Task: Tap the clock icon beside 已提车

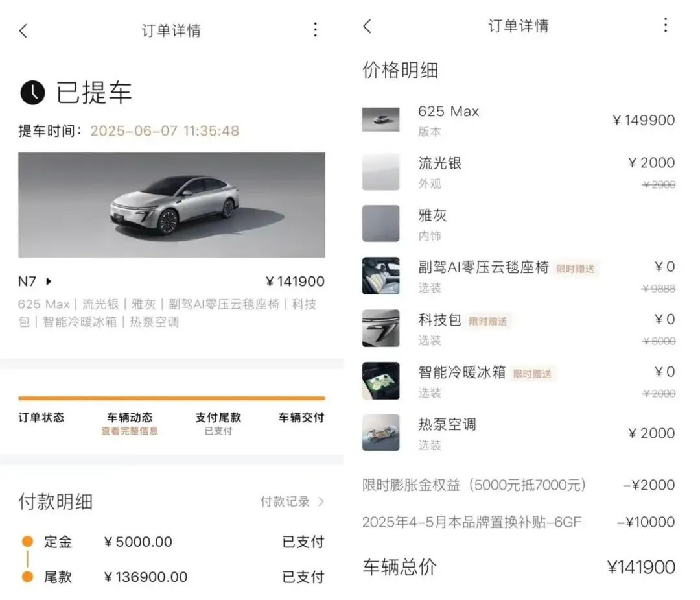Action: tap(32, 93)
